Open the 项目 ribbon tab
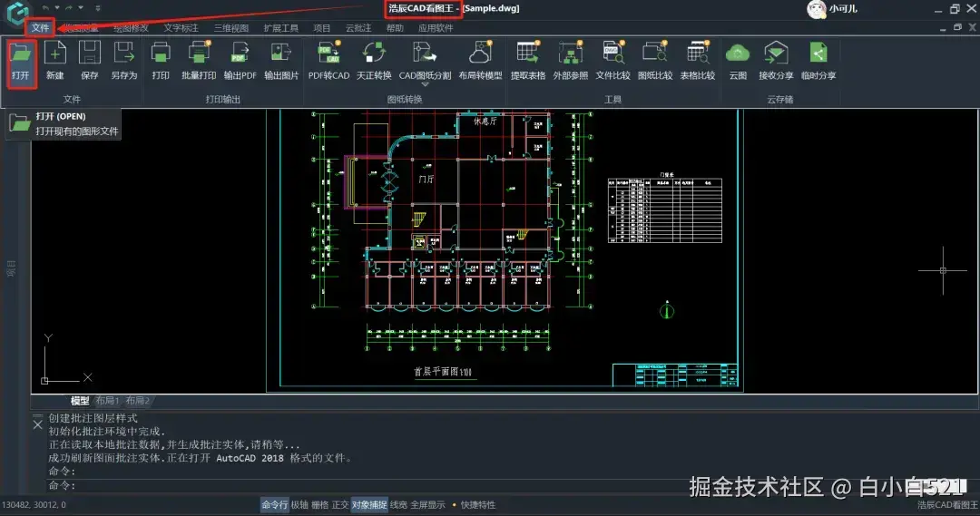 [x=322, y=28]
